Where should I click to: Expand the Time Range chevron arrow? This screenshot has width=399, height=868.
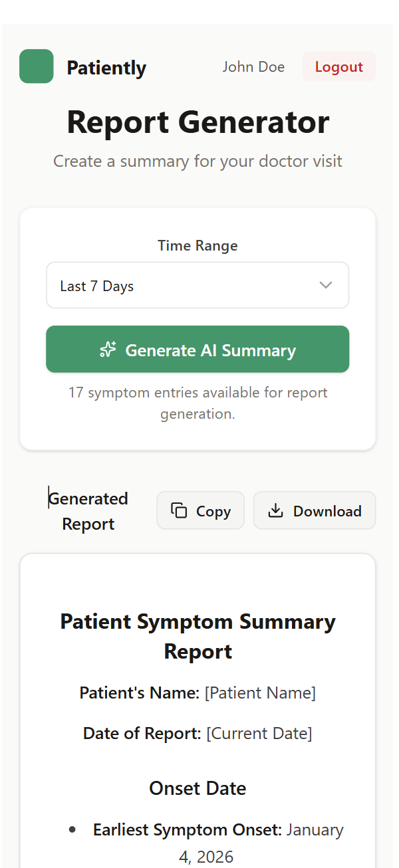[x=325, y=285]
